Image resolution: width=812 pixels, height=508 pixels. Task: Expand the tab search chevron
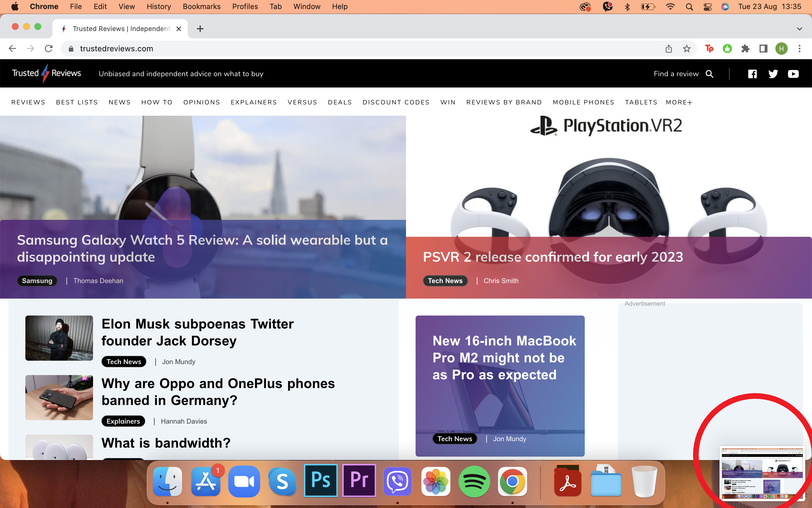800,29
